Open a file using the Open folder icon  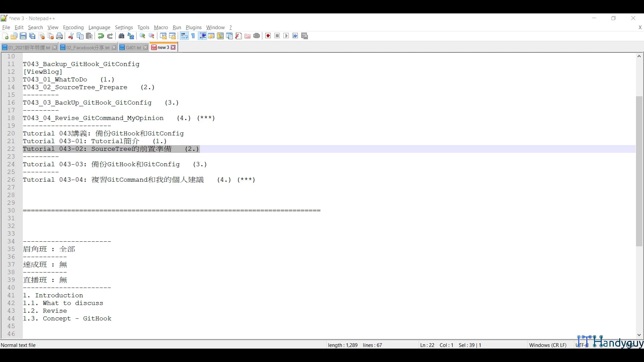click(x=14, y=36)
